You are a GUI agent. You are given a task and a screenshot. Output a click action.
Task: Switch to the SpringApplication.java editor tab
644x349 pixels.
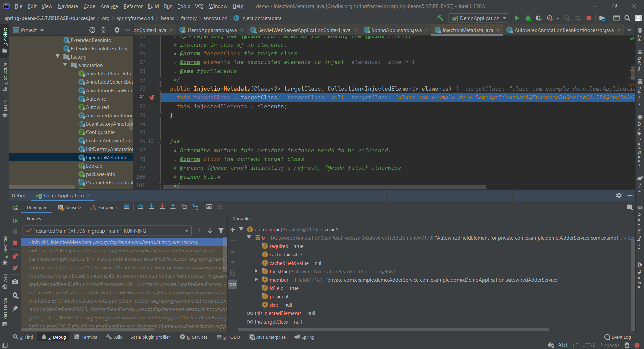396,30
